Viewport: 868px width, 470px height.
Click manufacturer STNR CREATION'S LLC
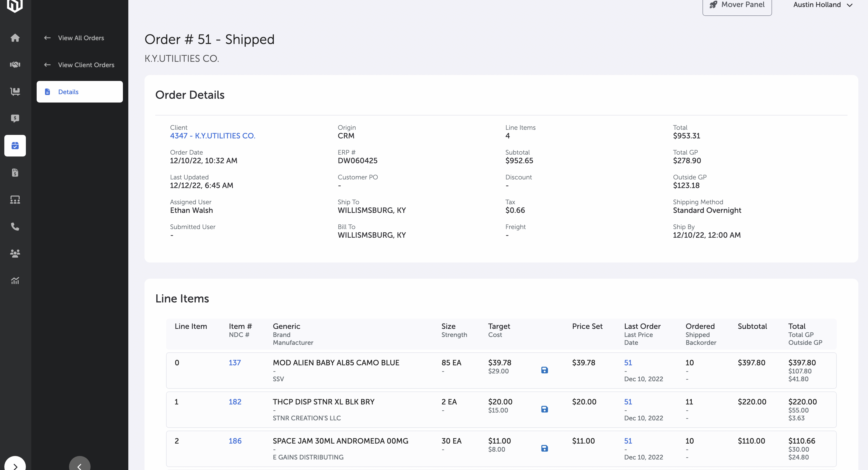click(x=307, y=418)
